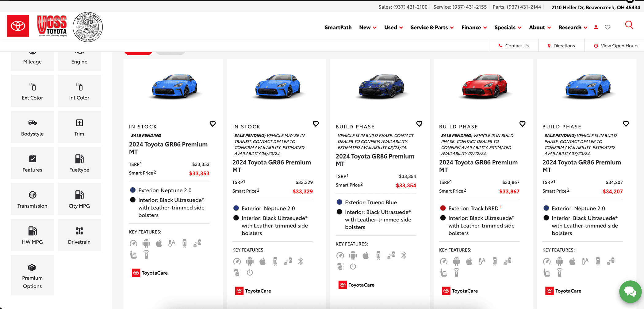Filter by Int Color
Screen dimensions: 644x309
[x=79, y=91]
